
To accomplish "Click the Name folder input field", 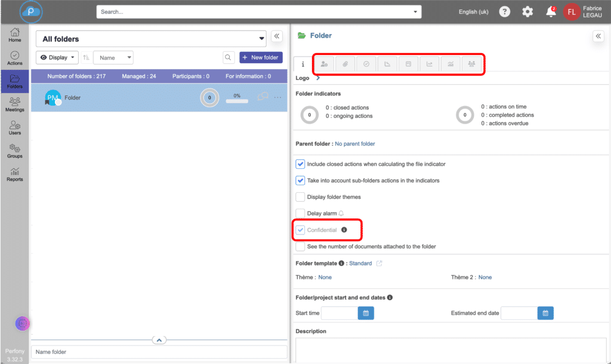I will coord(159,352).
